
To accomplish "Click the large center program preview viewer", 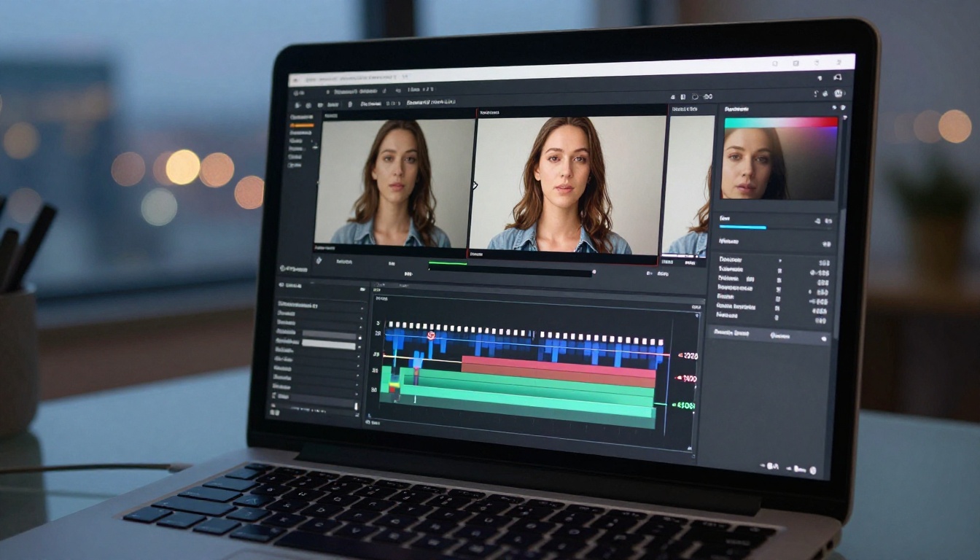I will coord(567,185).
